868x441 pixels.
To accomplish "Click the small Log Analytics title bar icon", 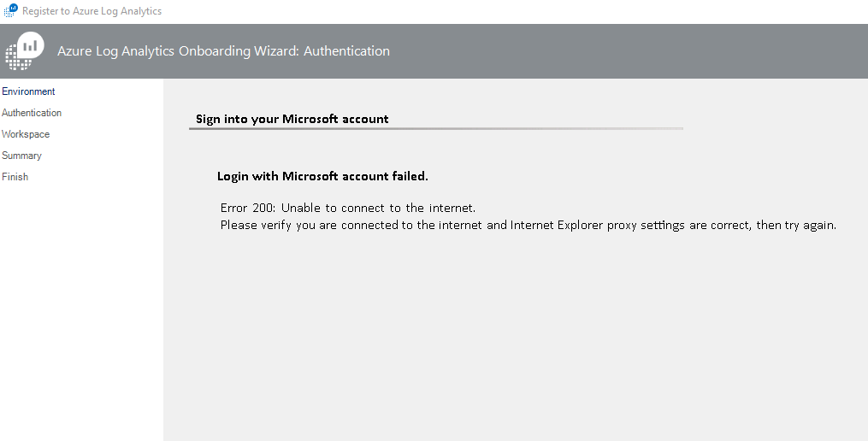I will (x=10, y=10).
